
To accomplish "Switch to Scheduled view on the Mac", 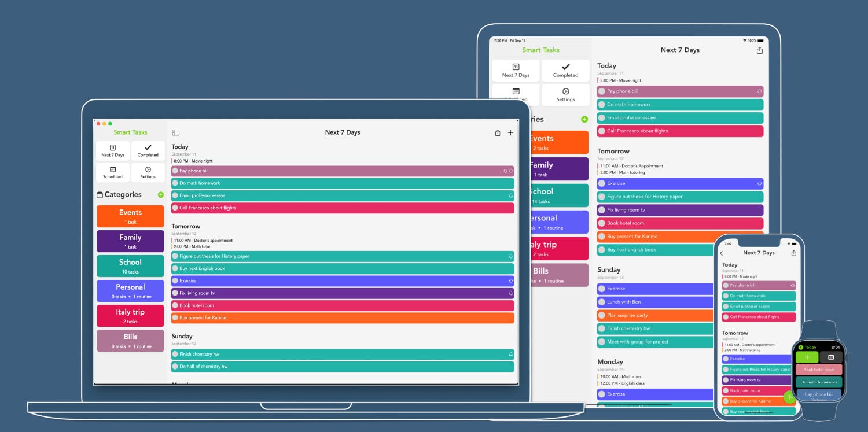I will 113,172.
